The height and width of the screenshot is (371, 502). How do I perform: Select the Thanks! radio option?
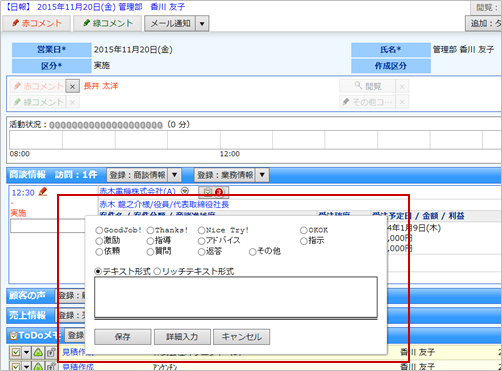(150, 230)
